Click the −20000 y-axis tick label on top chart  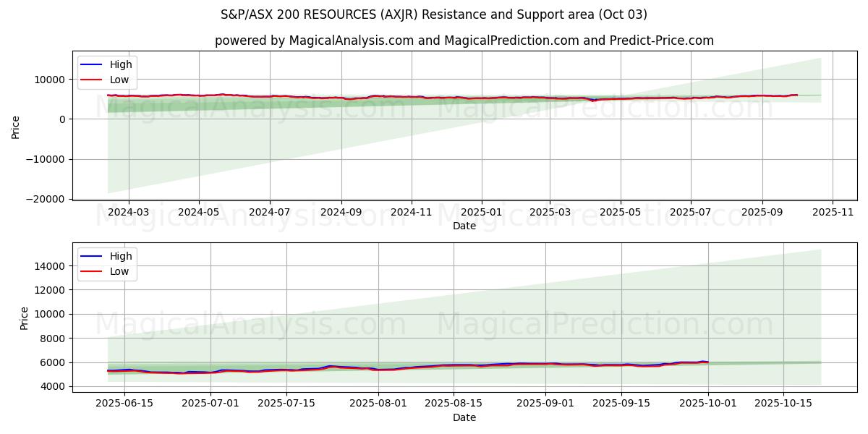(45, 199)
